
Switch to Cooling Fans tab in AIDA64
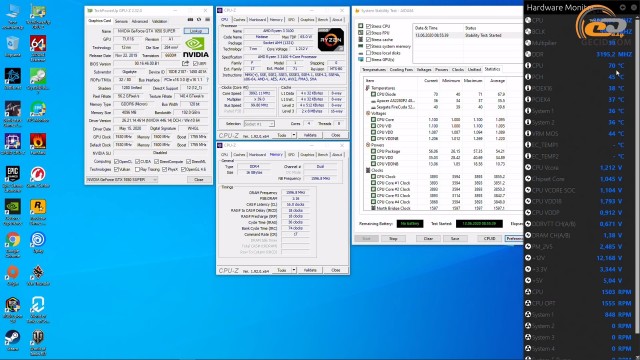(x=401, y=70)
